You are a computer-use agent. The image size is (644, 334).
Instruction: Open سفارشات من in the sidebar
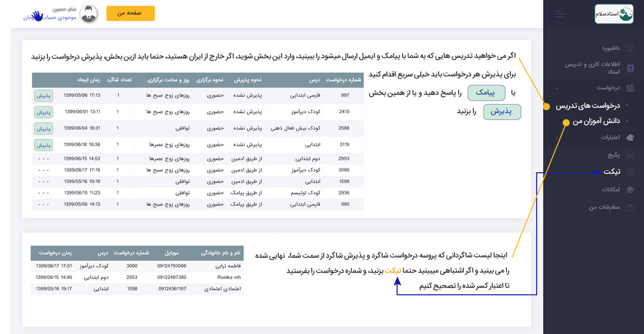(x=604, y=207)
